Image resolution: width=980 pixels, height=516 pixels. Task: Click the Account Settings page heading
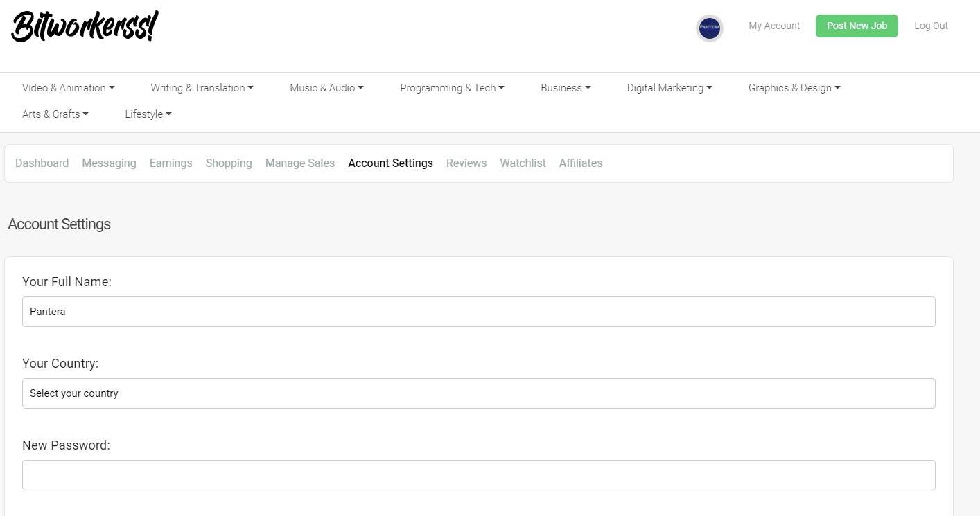(60, 224)
